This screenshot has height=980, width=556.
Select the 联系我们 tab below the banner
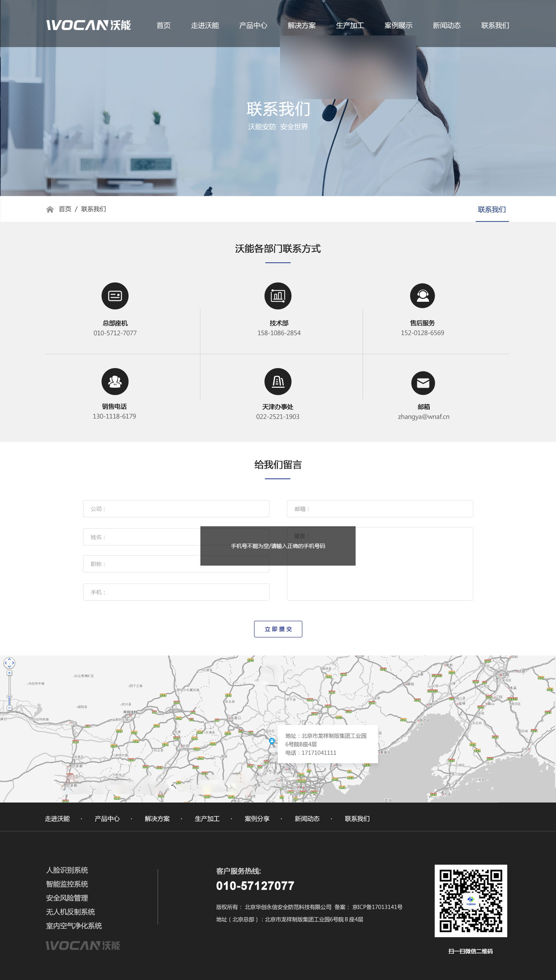pyautogui.click(x=492, y=210)
